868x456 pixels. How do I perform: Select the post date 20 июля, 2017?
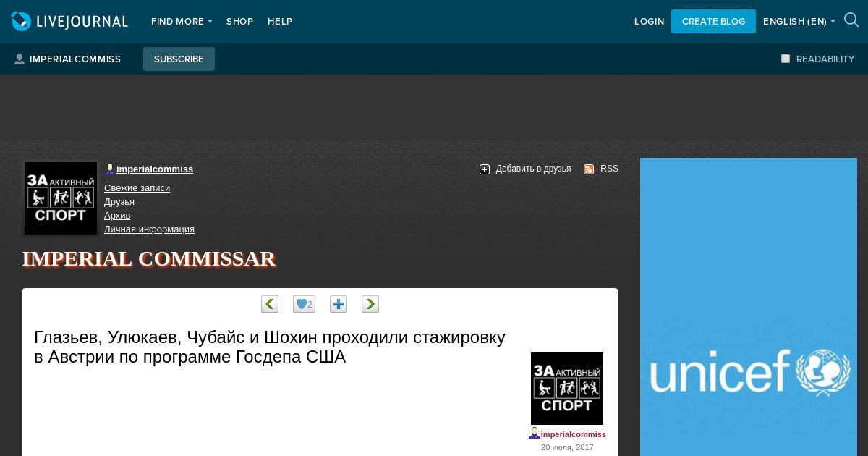click(x=567, y=447)
